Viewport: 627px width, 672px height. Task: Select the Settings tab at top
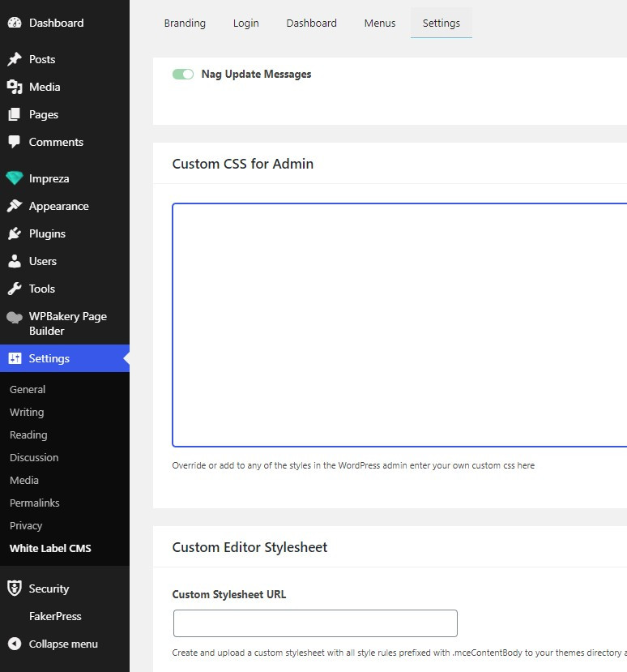tap(441, 24)
